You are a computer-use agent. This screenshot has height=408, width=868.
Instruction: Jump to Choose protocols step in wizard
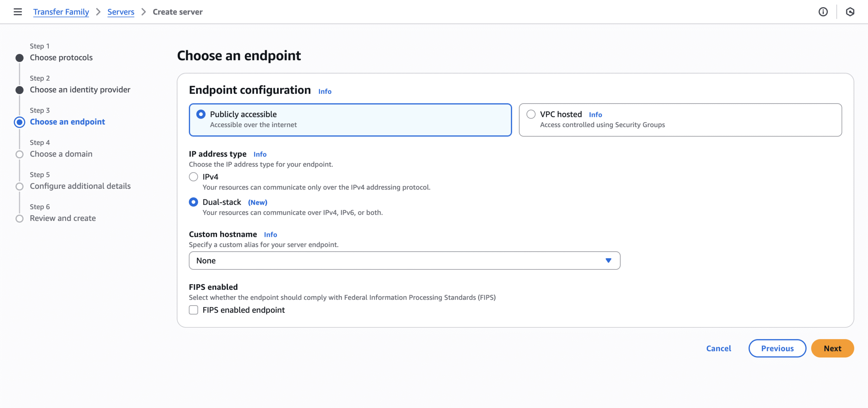pos(61,58)
